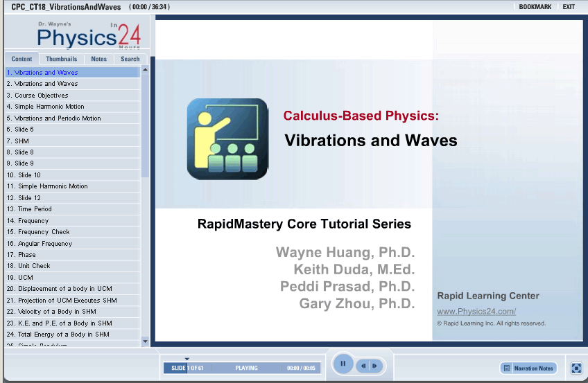Click the presenter classroom icon
The width and height of the screenshot is (588, 383).
point(227,139)
